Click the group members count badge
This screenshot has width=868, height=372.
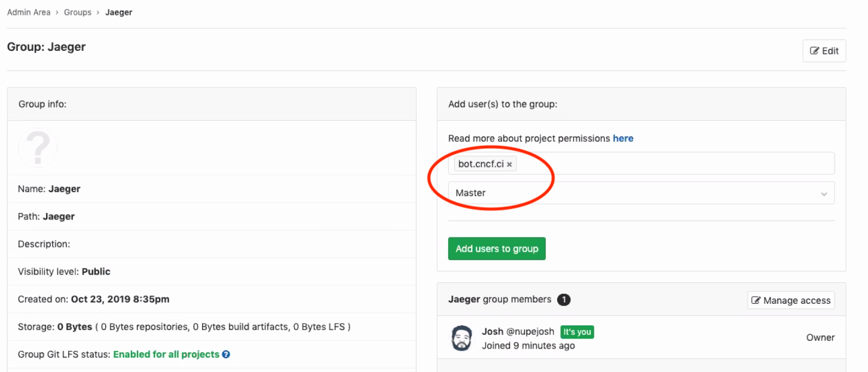click(x=564, y=300)
